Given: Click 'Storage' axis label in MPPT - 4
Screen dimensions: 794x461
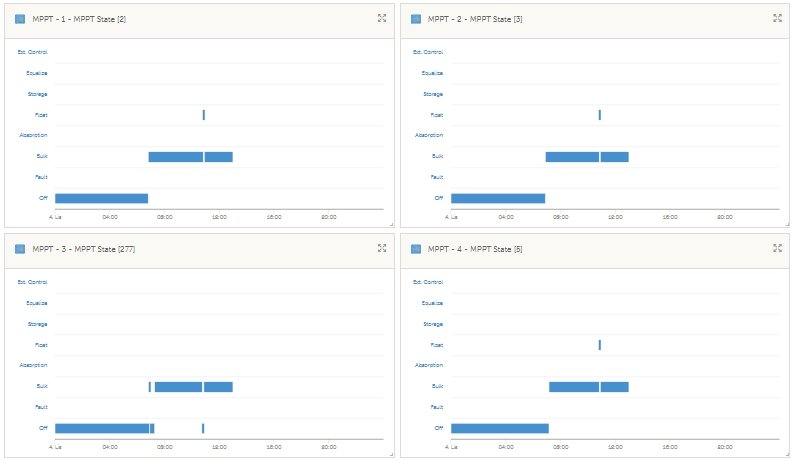Looking at the screenshot, I should pyautogui.click(x=433, y=324).
